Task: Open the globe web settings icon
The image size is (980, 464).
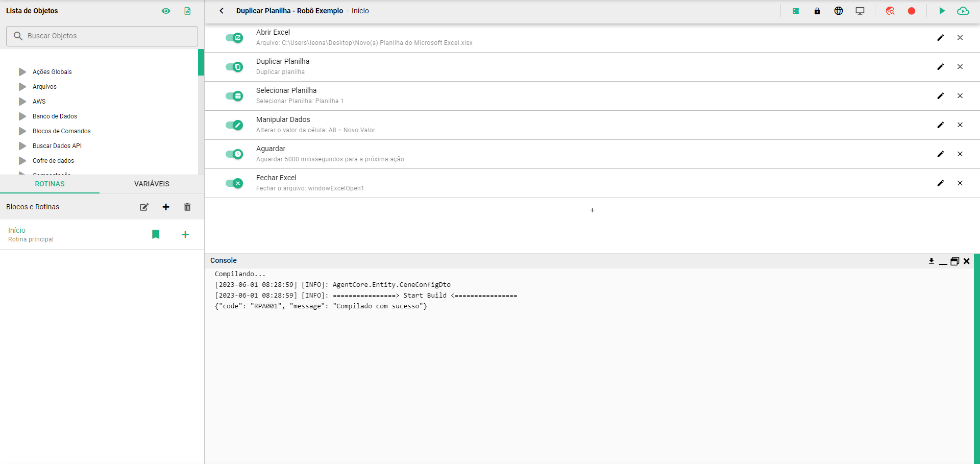Action: click(838, 11)
